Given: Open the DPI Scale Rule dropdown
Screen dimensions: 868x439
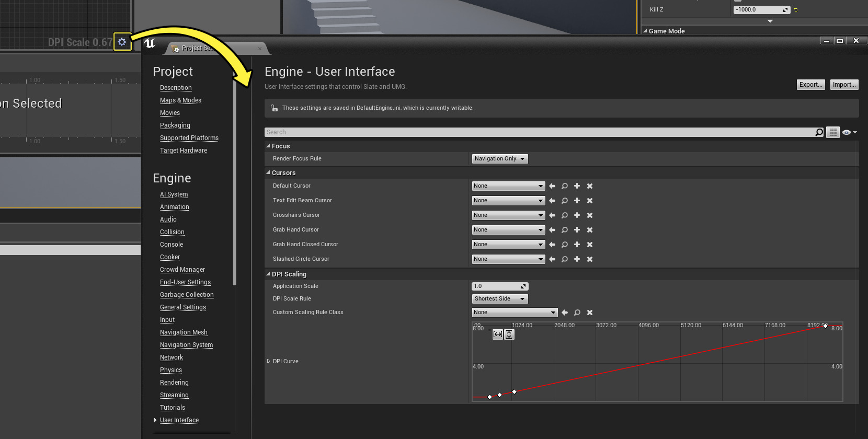Looking at the screenshot, I should [500, 299].
